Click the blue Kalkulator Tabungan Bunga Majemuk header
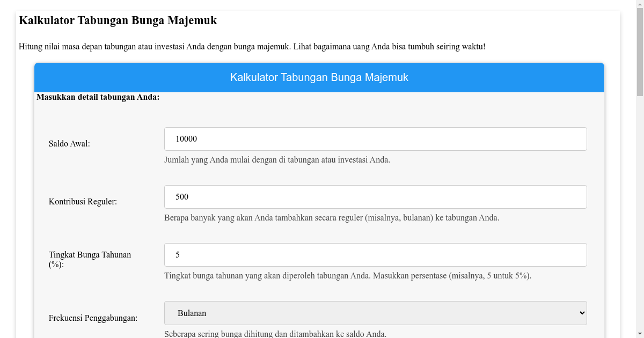644x338 pixels. pyautogui.click(x=319, y=77)
